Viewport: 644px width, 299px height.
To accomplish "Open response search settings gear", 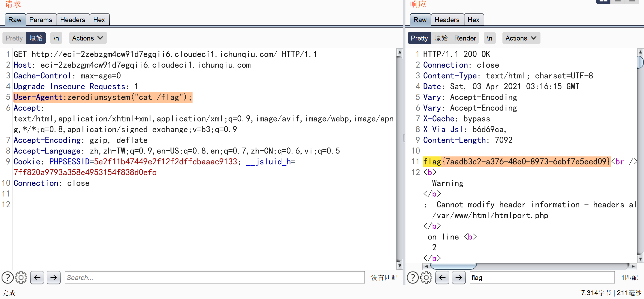I will click(x=426, y=278).
